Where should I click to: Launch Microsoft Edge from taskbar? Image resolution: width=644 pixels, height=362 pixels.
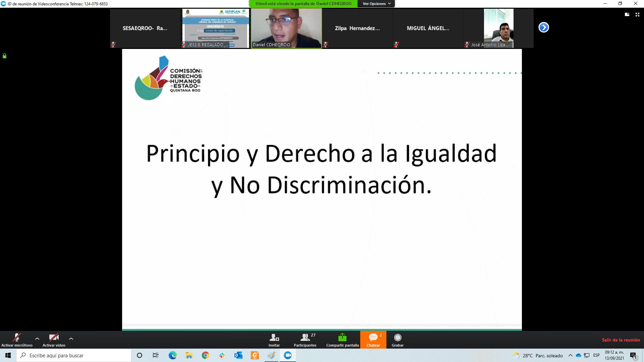172,355
